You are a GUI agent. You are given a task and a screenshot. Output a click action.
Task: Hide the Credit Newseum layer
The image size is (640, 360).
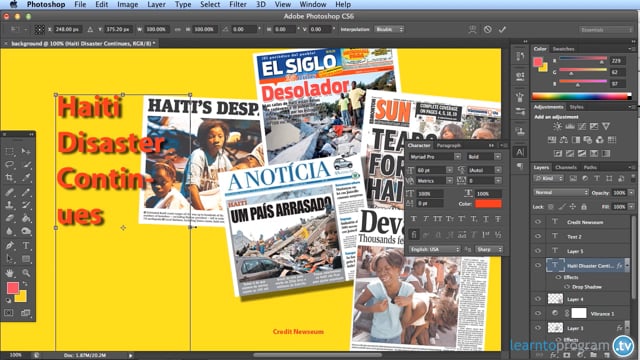pos(538,222)
